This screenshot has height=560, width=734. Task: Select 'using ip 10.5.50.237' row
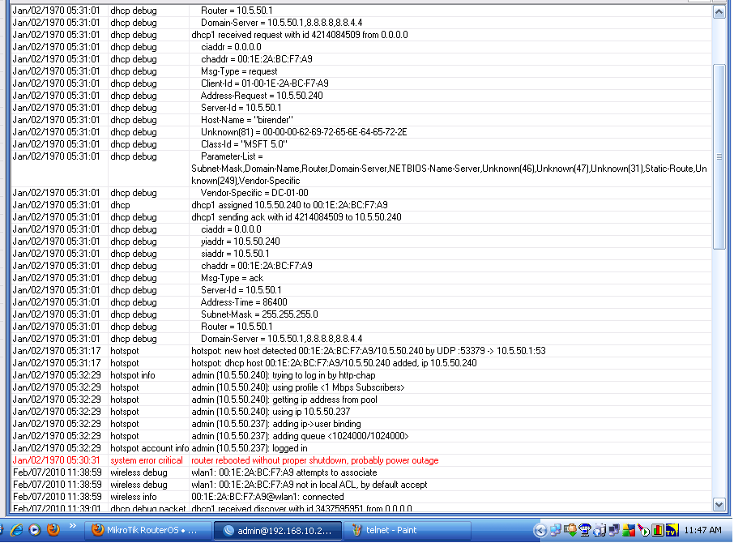361,412
